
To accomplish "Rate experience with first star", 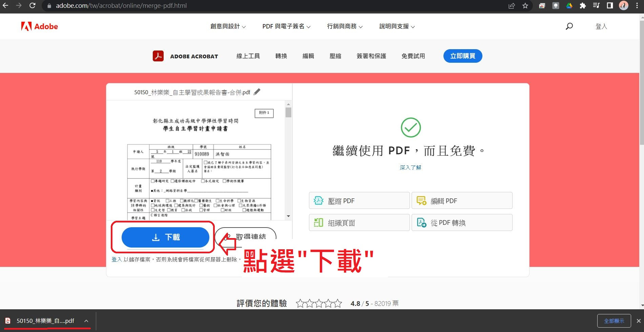I will point(300,303).
